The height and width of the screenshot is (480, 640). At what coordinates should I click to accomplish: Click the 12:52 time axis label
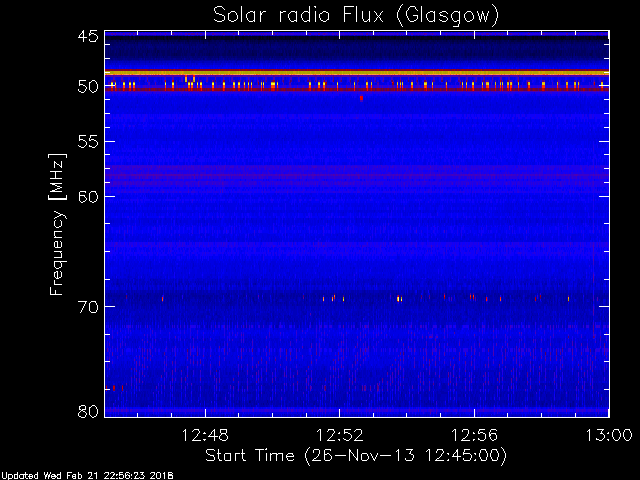coord(340,435)
